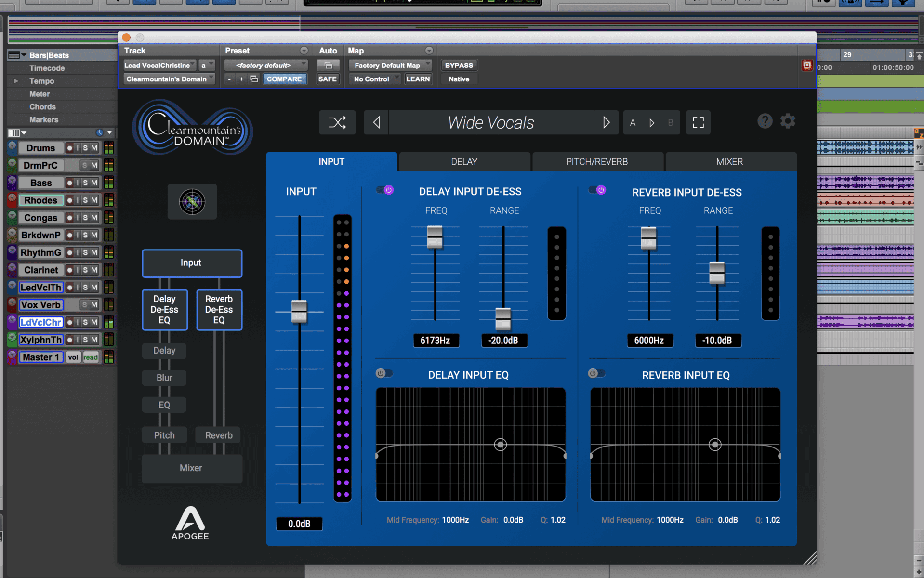Viewport: 924px width, 578px height.
Task: Click the minus previous preset button
Action: click(229, 79)
